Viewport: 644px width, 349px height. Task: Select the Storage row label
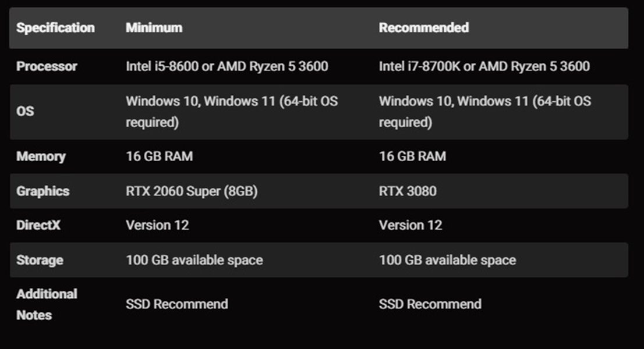click(x=40, y=260)
